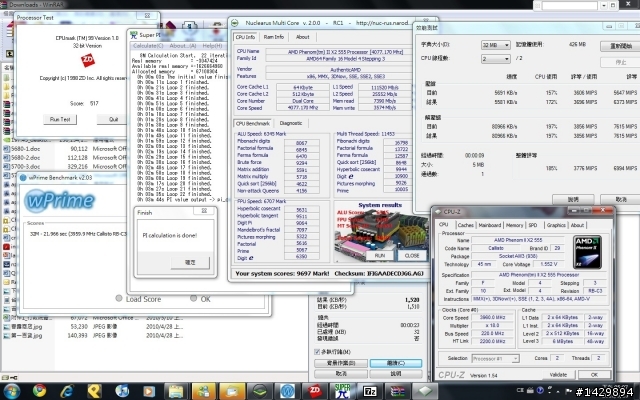Image resolution: width=640 pixels, height=400 pixels.
Task: Open Windows Explorer folder icon in taskbar
Action: pos(176,391)
